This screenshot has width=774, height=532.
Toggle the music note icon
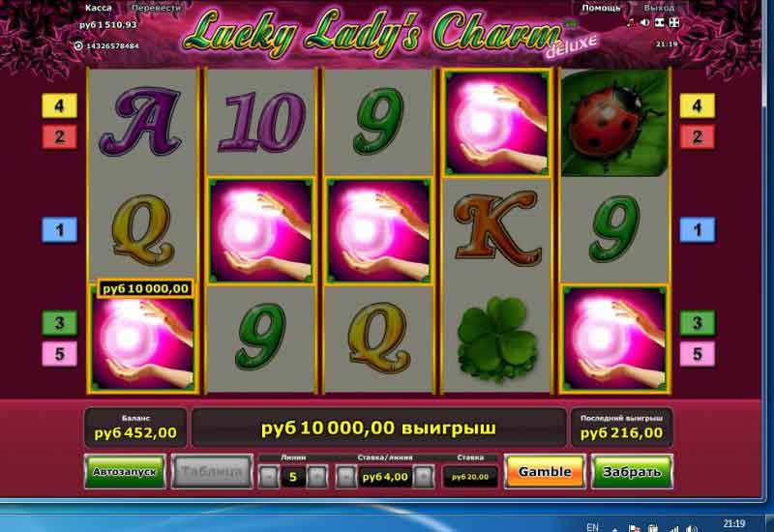630,22
